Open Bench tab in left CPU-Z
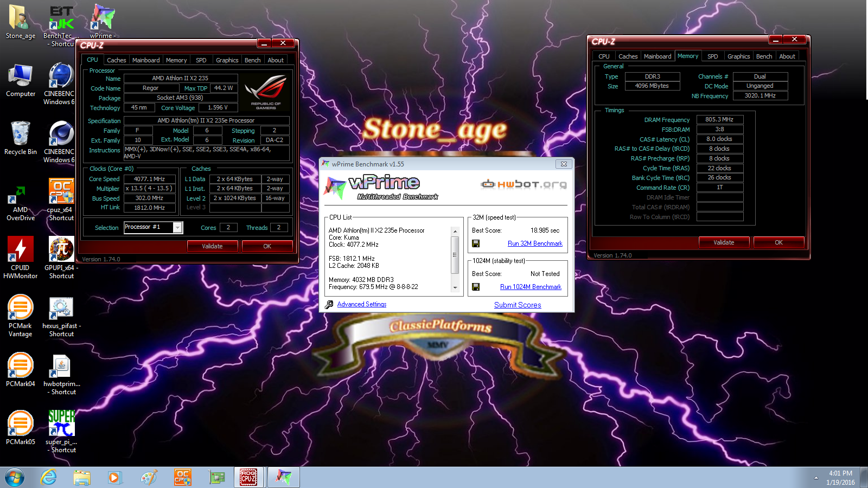 tap(252, 60)
